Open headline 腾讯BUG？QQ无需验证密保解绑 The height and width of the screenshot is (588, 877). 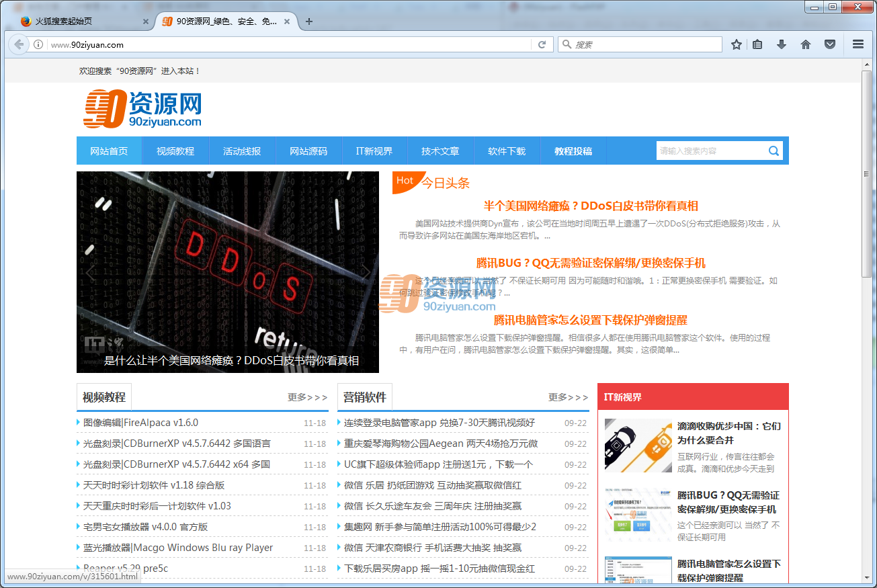pyautogui.click(x=591, y=263)
